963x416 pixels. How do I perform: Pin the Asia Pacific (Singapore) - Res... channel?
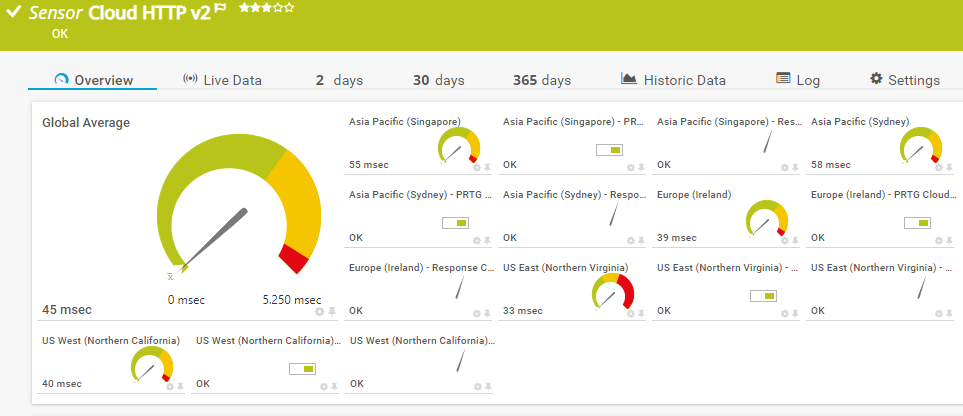click(x=795, y=167)
